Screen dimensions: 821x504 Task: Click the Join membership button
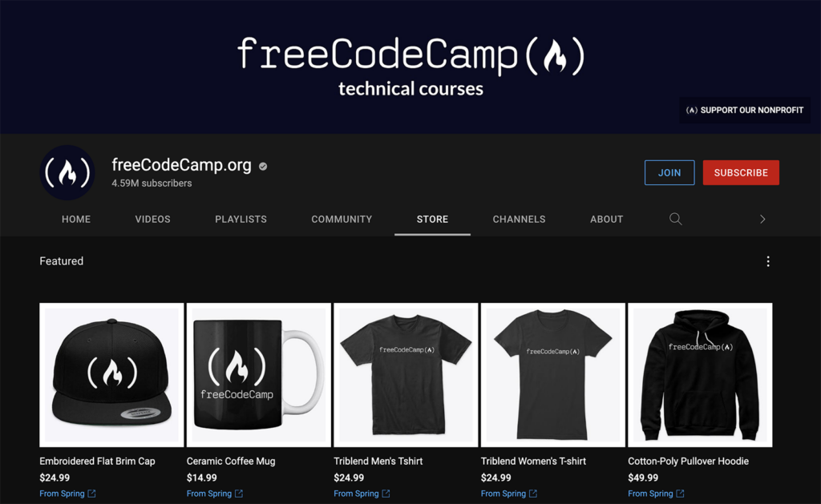coord(669,173)
